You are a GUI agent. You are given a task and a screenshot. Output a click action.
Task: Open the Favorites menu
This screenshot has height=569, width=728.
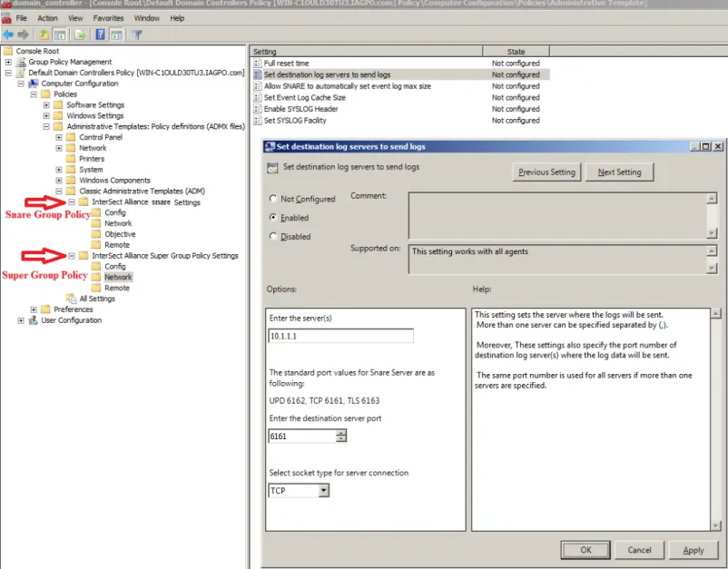108,18
